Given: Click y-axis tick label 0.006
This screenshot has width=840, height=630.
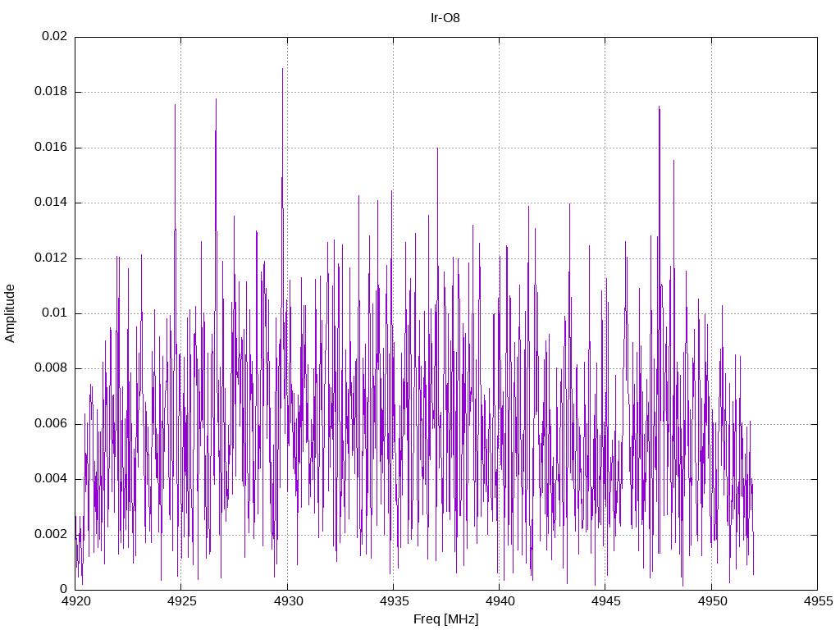Looking at the screenshot, I should [x=51, y=424].
